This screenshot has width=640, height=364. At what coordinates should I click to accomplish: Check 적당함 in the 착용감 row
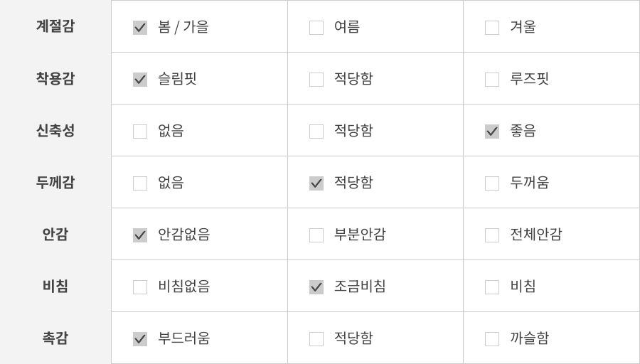316,80
